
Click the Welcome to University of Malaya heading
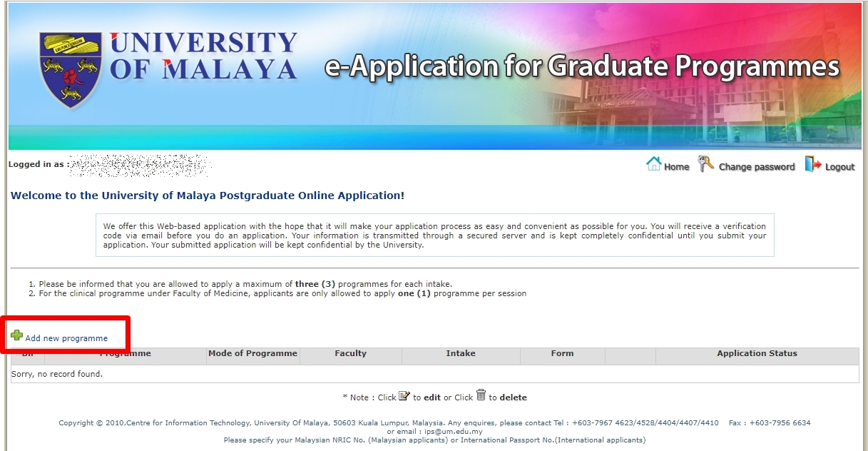pos(208,196)
